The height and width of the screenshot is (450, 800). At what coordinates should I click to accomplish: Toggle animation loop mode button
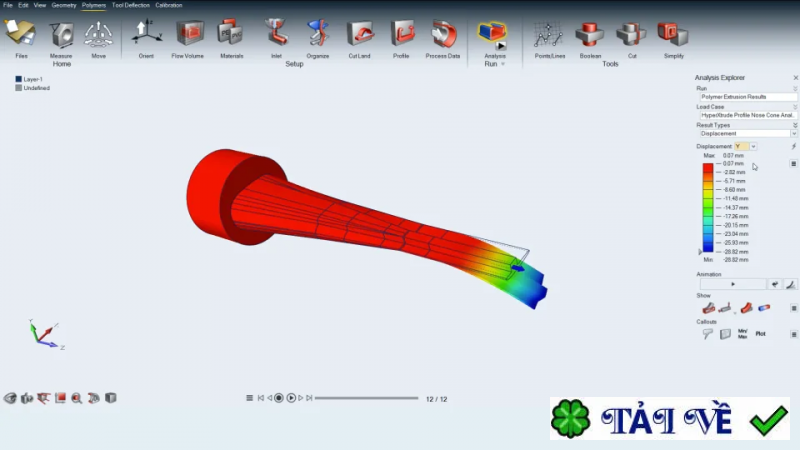pyautogui.click(x=774, y=284)
